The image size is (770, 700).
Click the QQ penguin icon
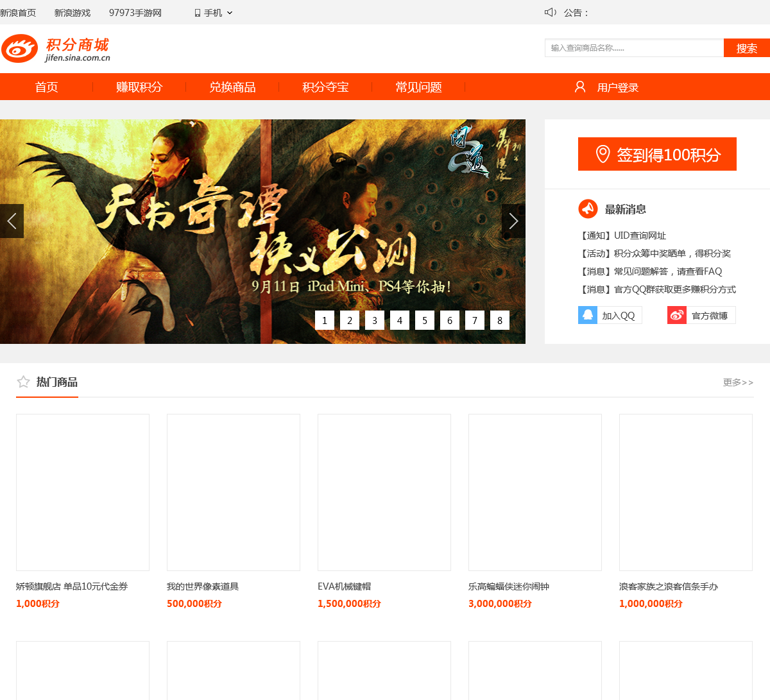(588, 315)
